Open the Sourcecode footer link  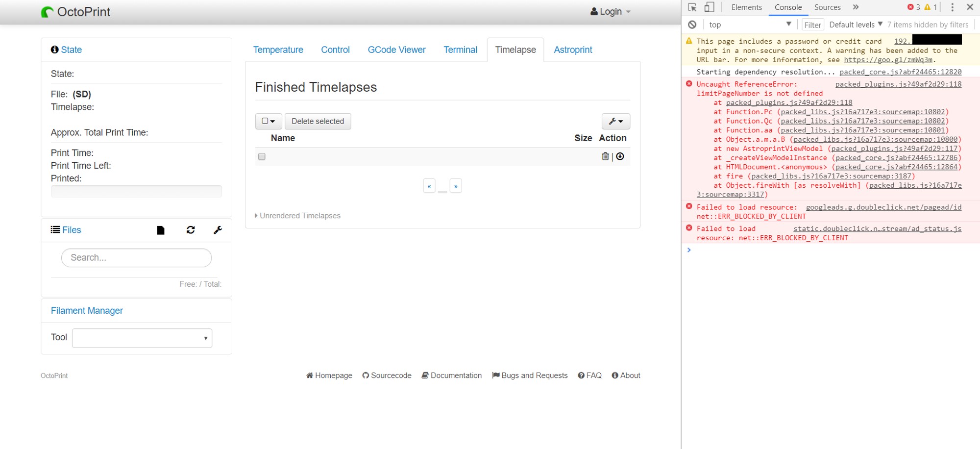click(387, 375)
